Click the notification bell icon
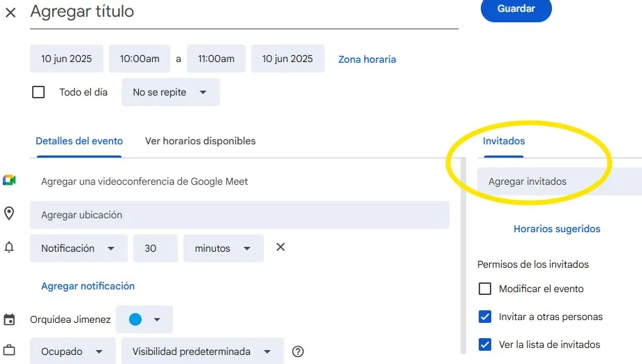The height and width of the screenshot is (364, 642). [x=9, y=247]
